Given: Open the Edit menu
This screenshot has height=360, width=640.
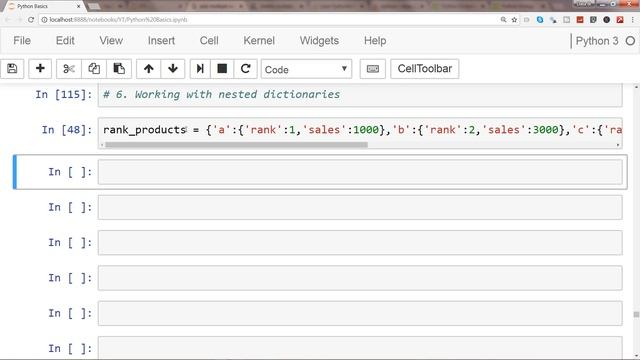Looking at the screenshot, I should (x=65, y=41).
